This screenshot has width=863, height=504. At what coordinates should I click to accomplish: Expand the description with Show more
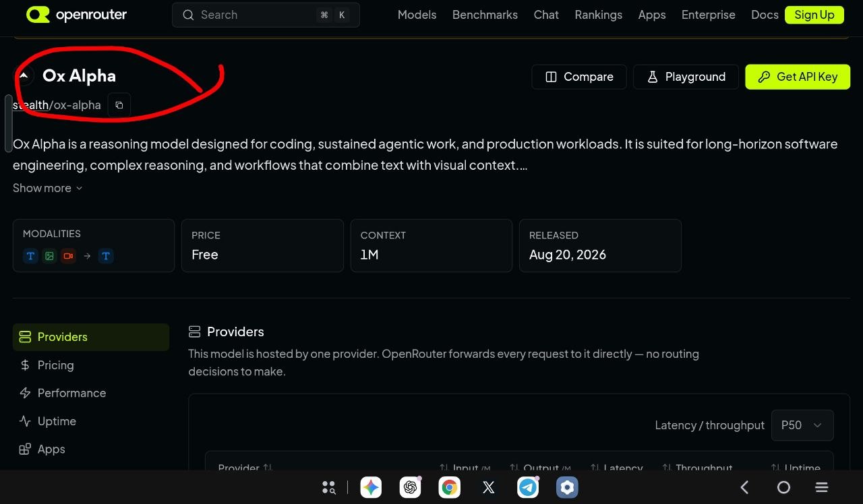pos(48,188)
